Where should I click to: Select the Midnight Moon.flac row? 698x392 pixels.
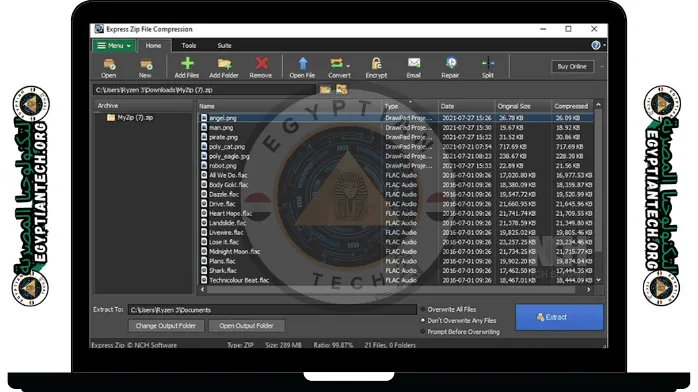coord(396,251)
